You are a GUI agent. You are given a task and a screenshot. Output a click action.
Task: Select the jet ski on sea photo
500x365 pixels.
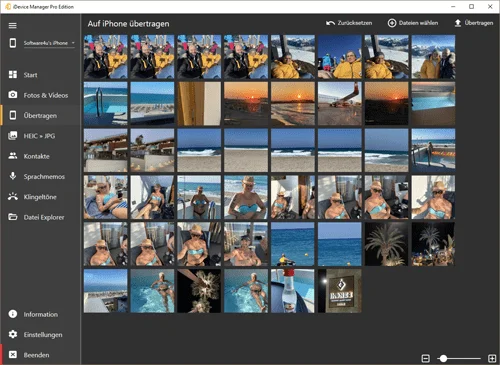pyautogui.click(x=293, y=244)
